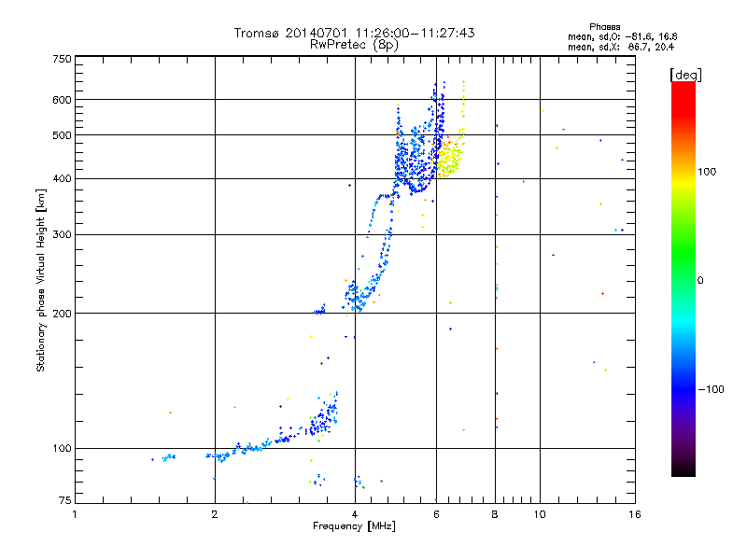Click the colorbar tick label '100'

point(707,172)
